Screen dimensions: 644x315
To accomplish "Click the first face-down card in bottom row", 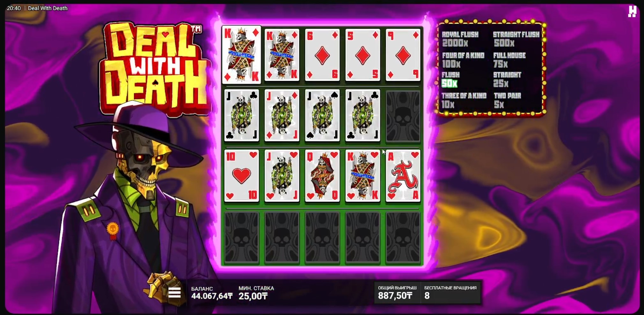I will coord(242,237).
